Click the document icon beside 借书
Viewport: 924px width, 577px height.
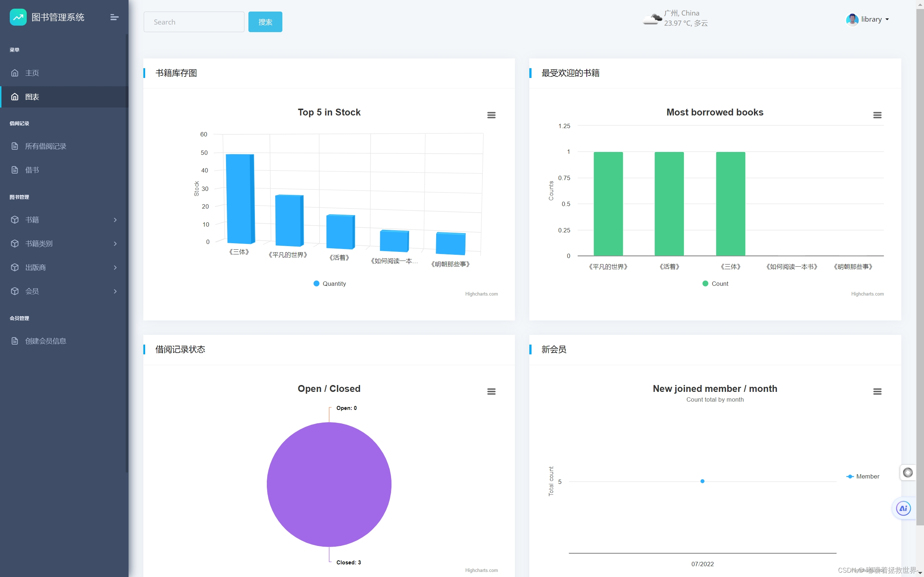click(x=14, y=170)
